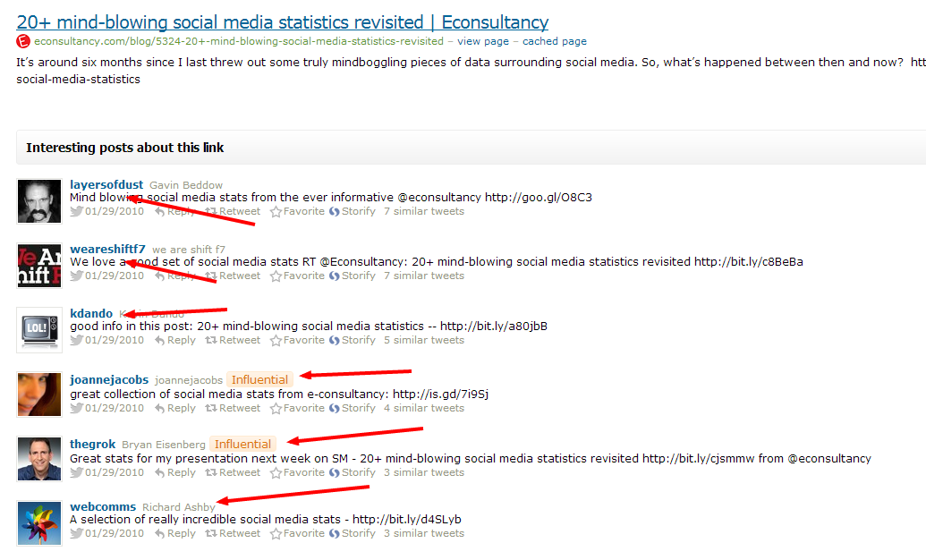926x560 pixels.
Task: Click Reply icon on layersofdust tweet
Action: pos(160,212)
